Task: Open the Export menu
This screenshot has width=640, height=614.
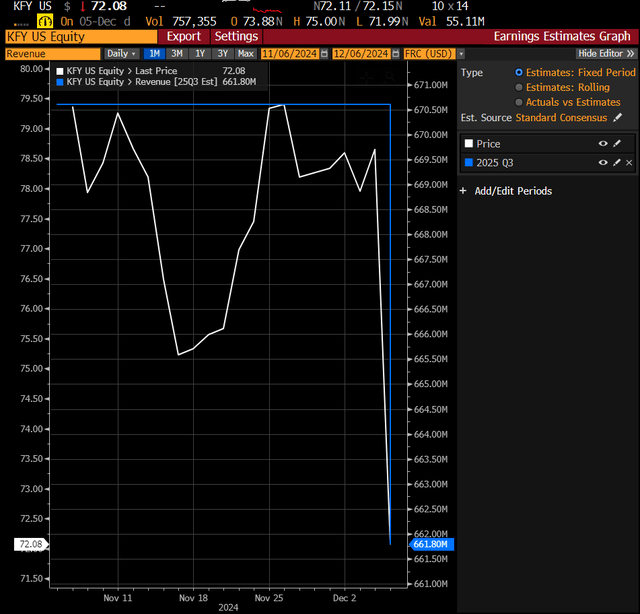Action: 183,36
